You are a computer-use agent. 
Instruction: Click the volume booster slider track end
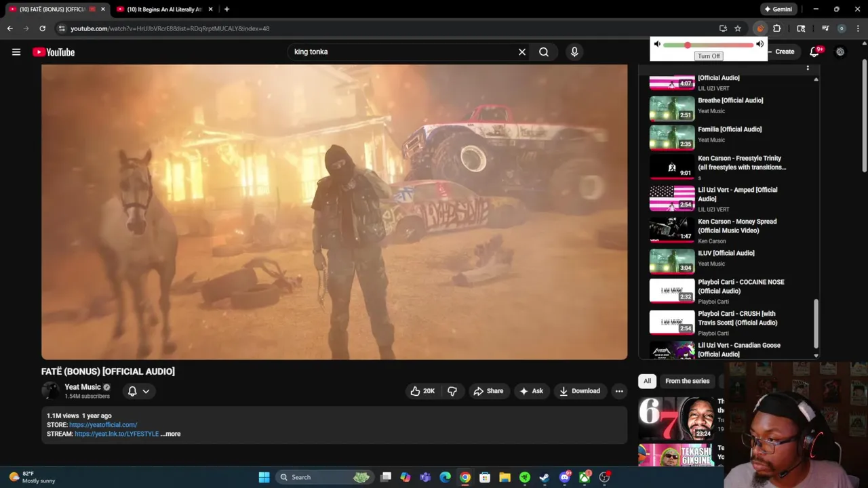(x=751, y=45)
